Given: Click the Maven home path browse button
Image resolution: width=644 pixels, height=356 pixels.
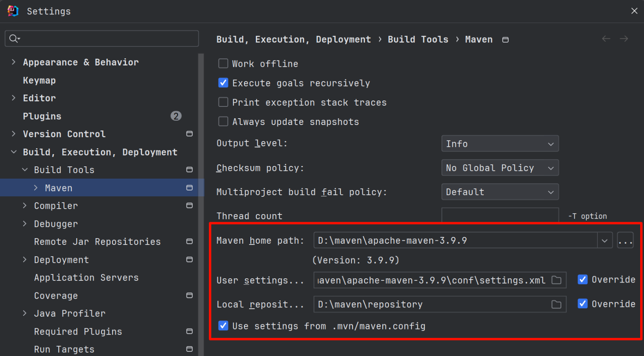Looking at the screenshot, I should tap(625, 240).
